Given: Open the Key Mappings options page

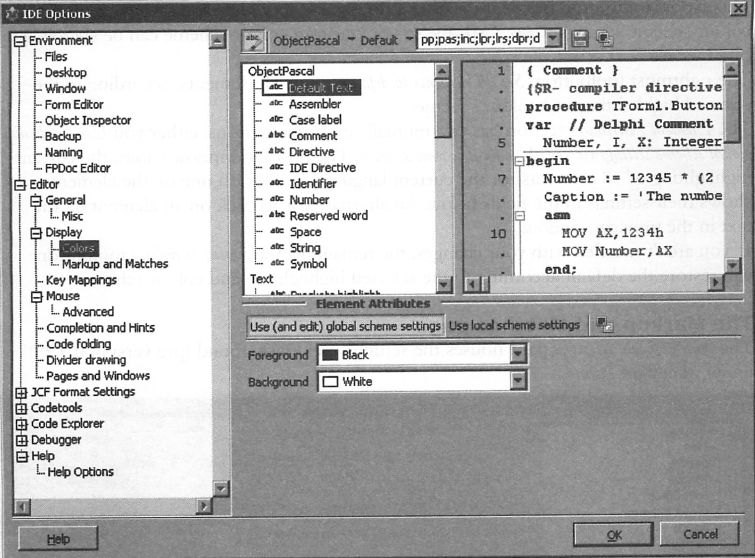Looking at the screenshot, I should click(x=82, y=280).
